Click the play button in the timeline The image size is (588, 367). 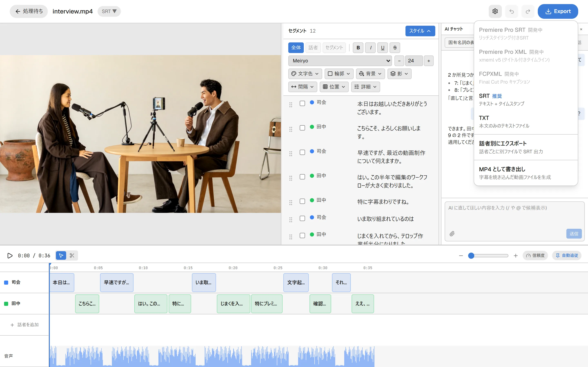click(x=10, y=255)
